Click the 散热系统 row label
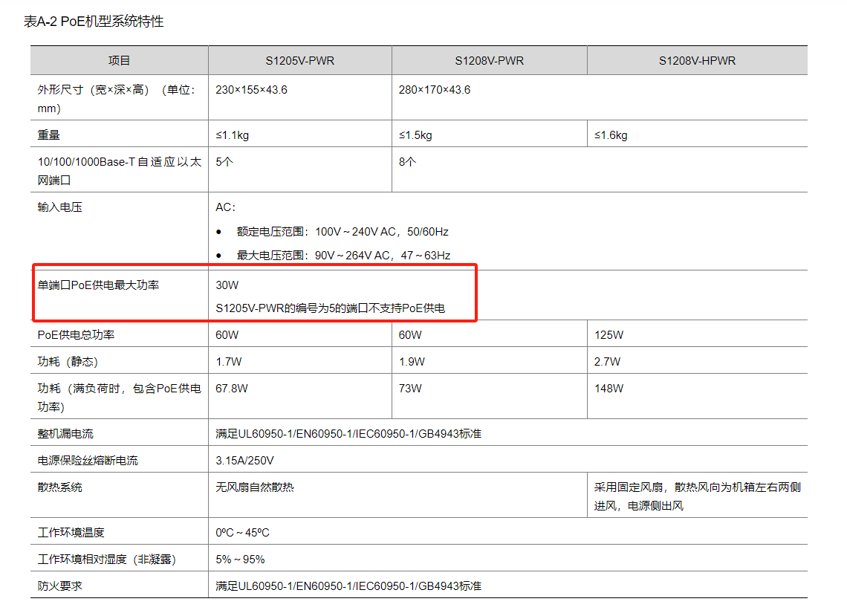Screen dimensions: 847x616 pos(59,487)
